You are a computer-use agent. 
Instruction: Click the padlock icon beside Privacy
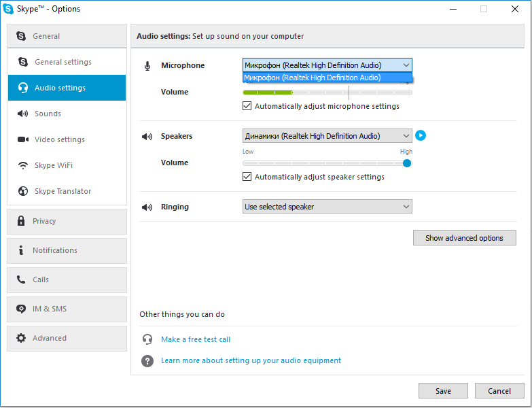[x=21, y=221]
